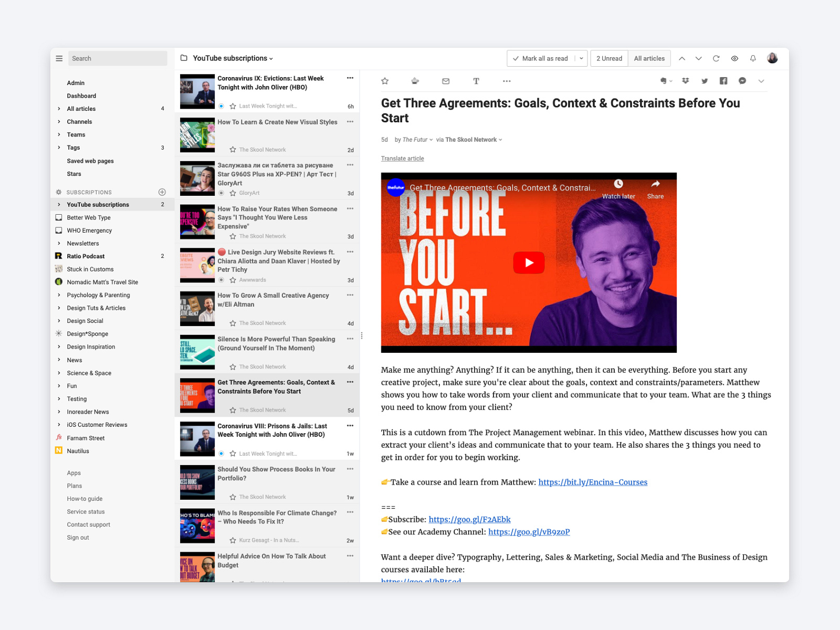Open notifications with the bell icon
840x630 pixels.
tap(753, 58)
